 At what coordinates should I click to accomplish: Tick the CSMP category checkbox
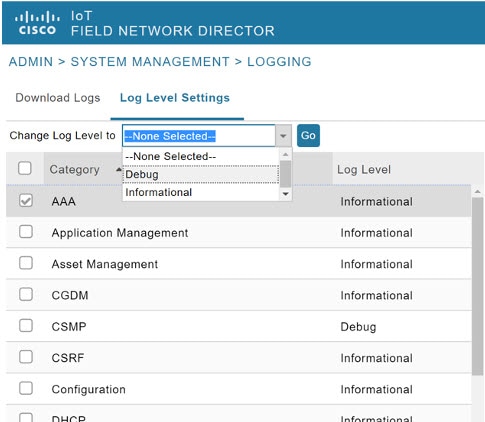click(x=26, y=326)
